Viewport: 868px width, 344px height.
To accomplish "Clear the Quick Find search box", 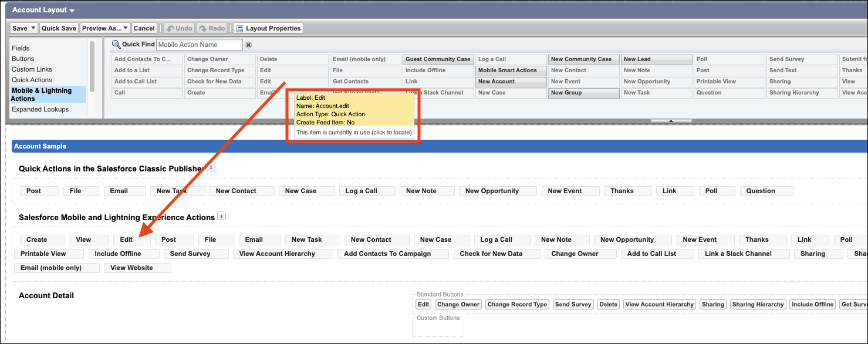I will coord(248,45).
